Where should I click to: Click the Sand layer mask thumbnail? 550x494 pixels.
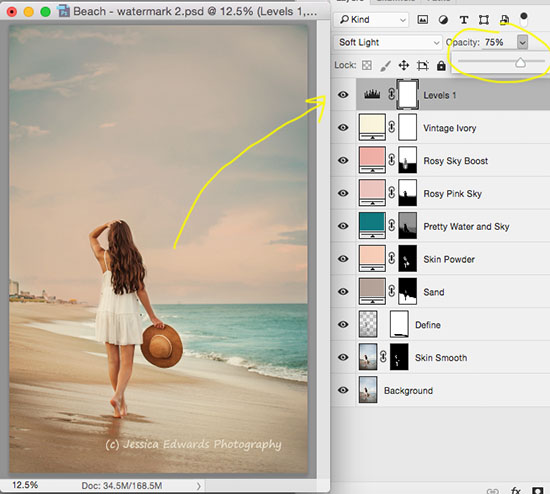click(408, 292)
